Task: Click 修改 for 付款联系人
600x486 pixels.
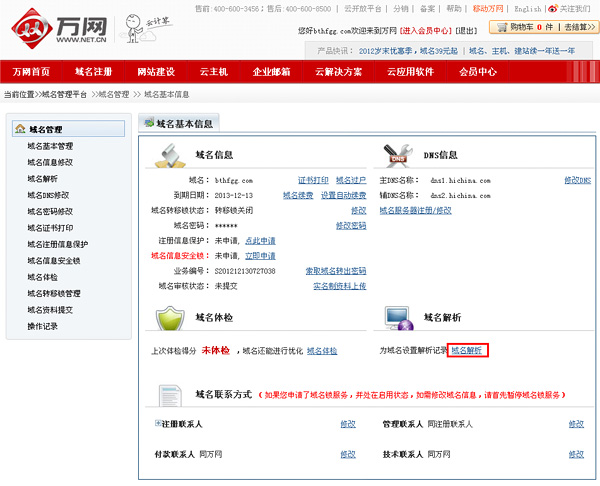Action: 348,454
